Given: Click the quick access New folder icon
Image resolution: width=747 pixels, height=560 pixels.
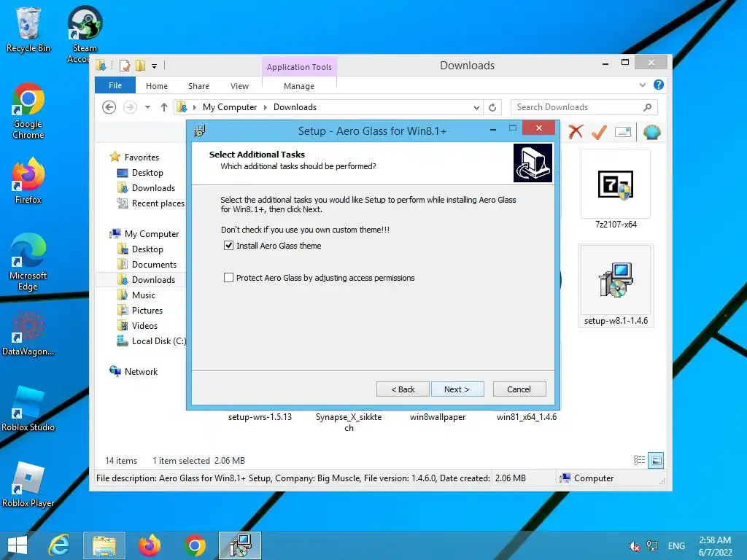Looking at the screenshot, I should point(140,65).
